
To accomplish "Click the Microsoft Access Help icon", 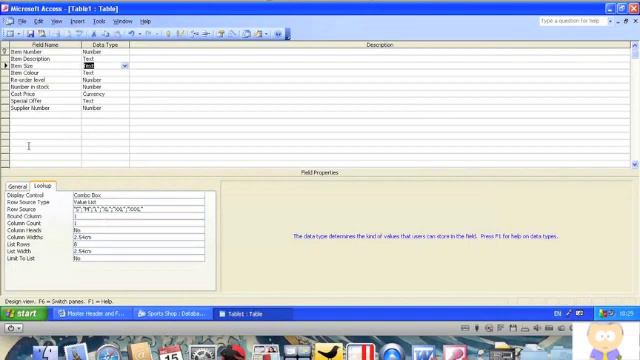I will point(278,34).
